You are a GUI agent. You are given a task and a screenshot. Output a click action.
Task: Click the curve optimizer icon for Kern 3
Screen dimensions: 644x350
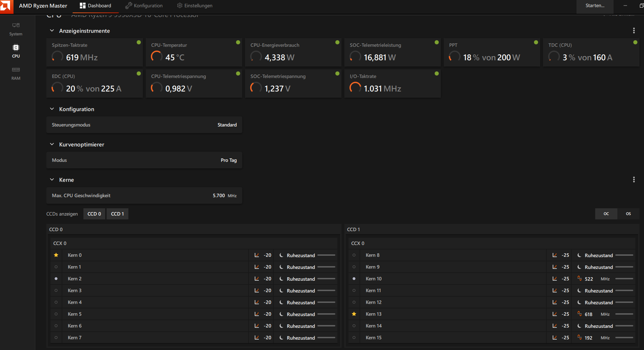coord(257,290)
